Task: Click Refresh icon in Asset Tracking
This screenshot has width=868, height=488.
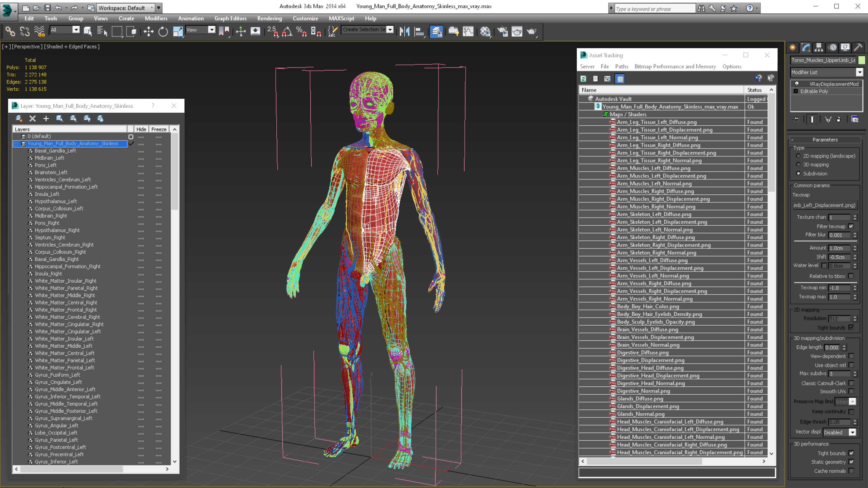Action: [583, 79]
